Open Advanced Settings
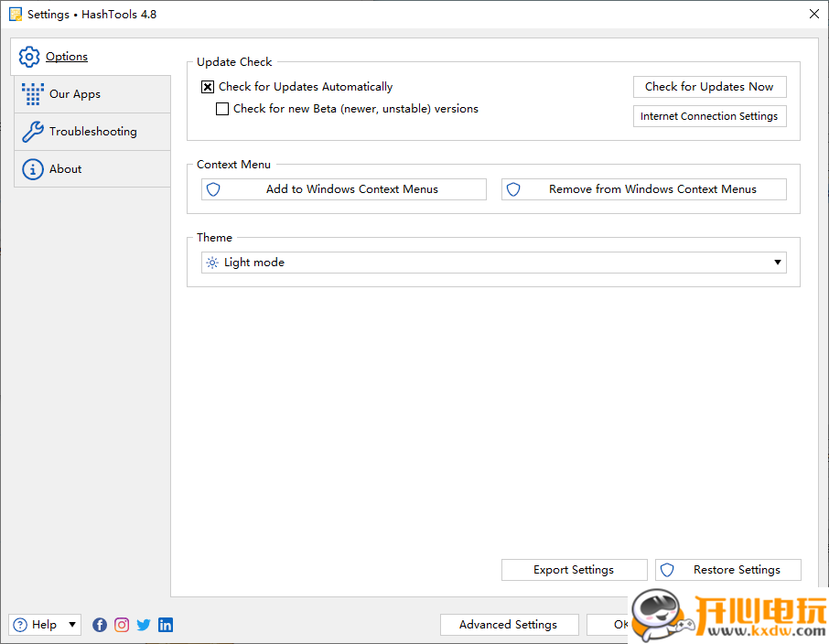 (509, 625)
